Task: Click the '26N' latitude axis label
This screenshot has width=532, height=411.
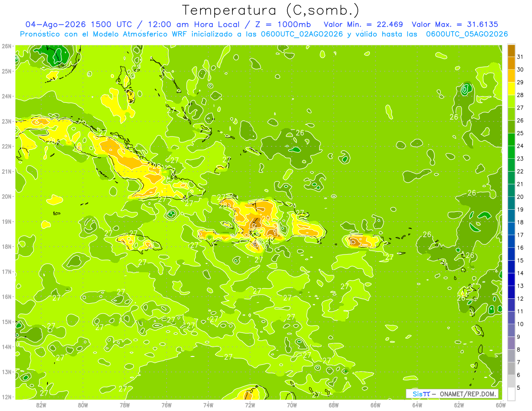Action: click(6, 46)
